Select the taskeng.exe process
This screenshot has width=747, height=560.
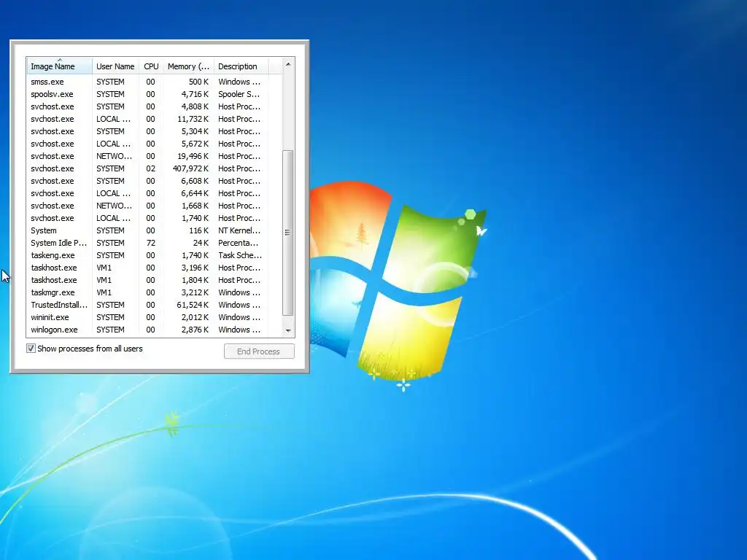tap(147, 255)
